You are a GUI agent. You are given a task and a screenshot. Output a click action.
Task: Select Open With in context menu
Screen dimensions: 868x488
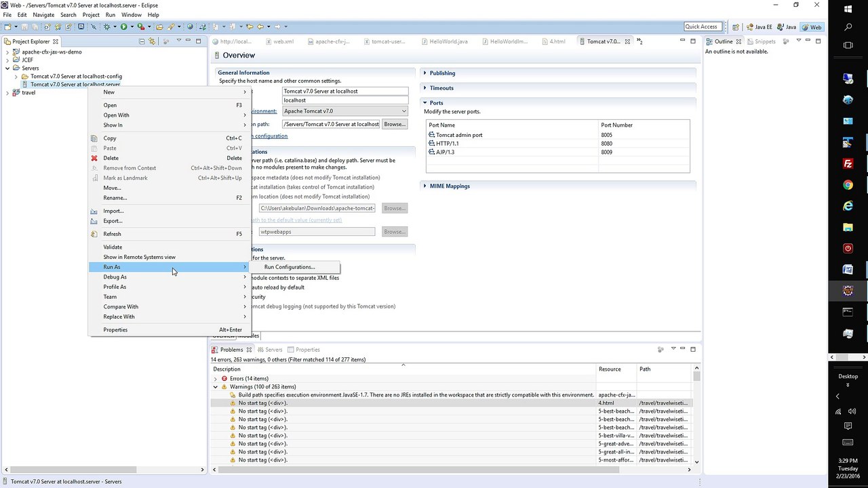click(x=169, y=116)
